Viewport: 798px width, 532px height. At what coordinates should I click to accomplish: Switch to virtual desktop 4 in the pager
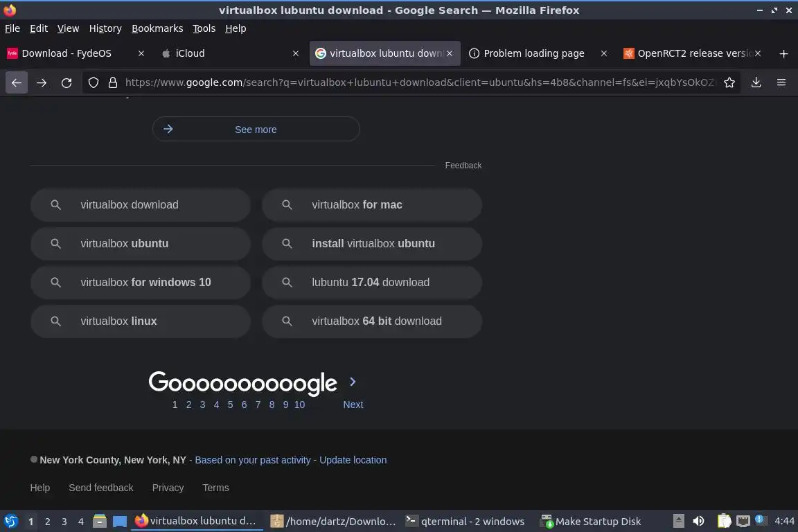(x=80, y=522)
